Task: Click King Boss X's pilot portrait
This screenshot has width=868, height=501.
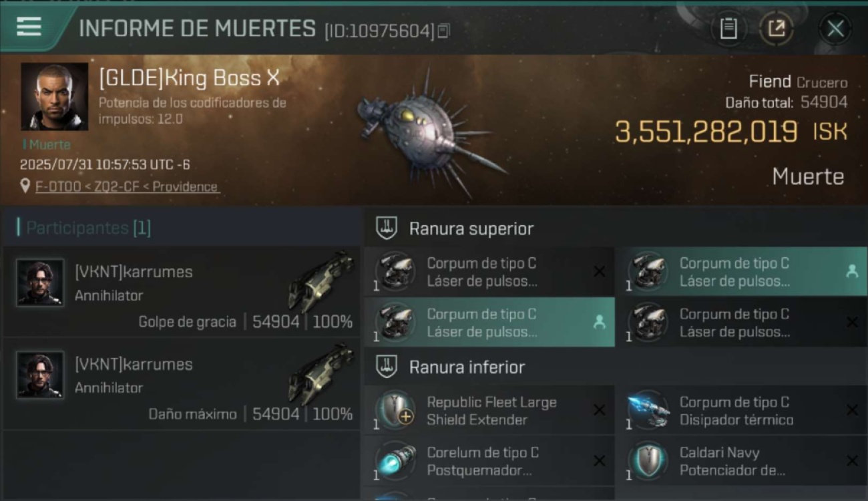Action: tap(54, 96)
